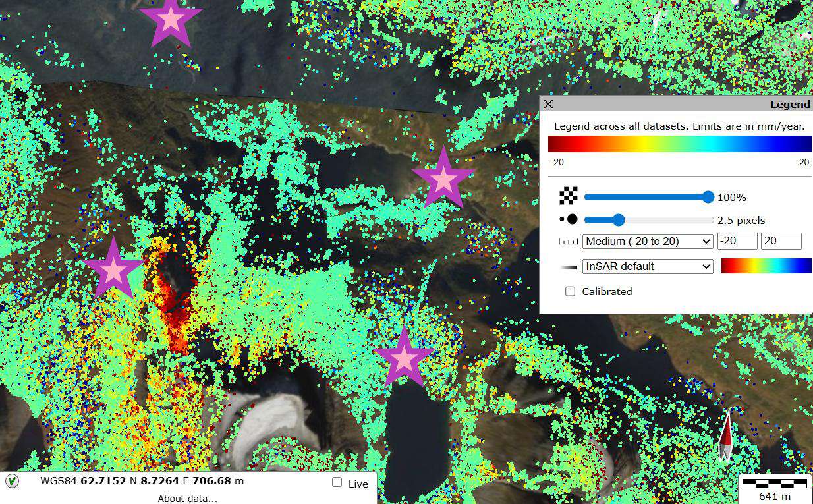Open the InSAR default color scheme dropdown
Image resolution: width=813 pixels, height=504 pixels.
[x=648, y=266]
